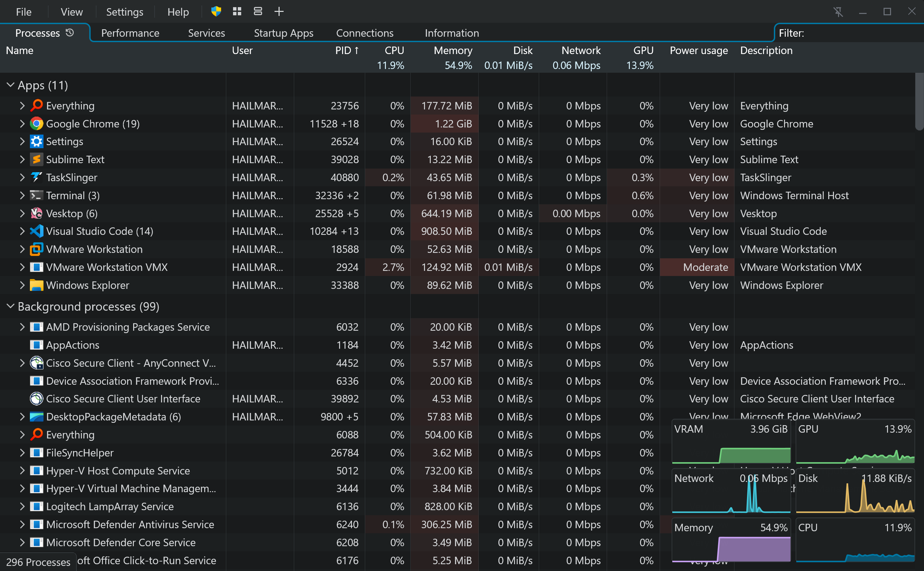Image resolution: width=924 pixels, height=571 pixels.
Task: Click the stacked rows layout icon
Action: (x=258, y=12)
